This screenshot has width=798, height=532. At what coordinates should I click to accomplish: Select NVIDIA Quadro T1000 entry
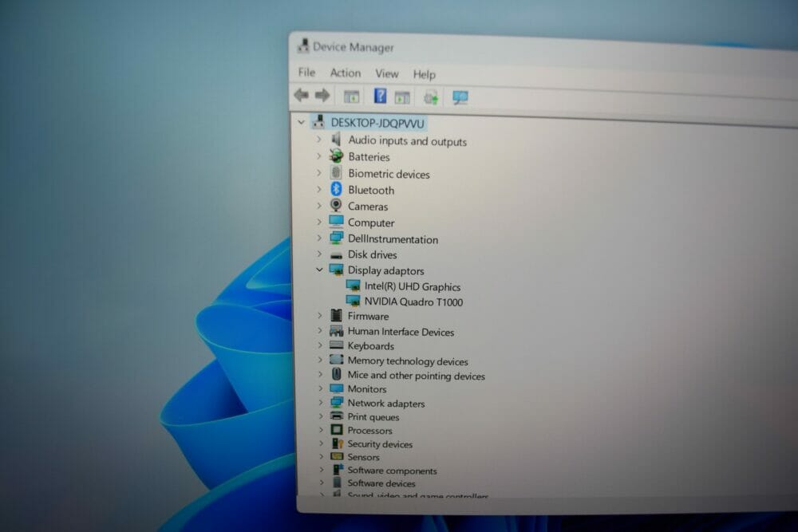pos(413,302)
